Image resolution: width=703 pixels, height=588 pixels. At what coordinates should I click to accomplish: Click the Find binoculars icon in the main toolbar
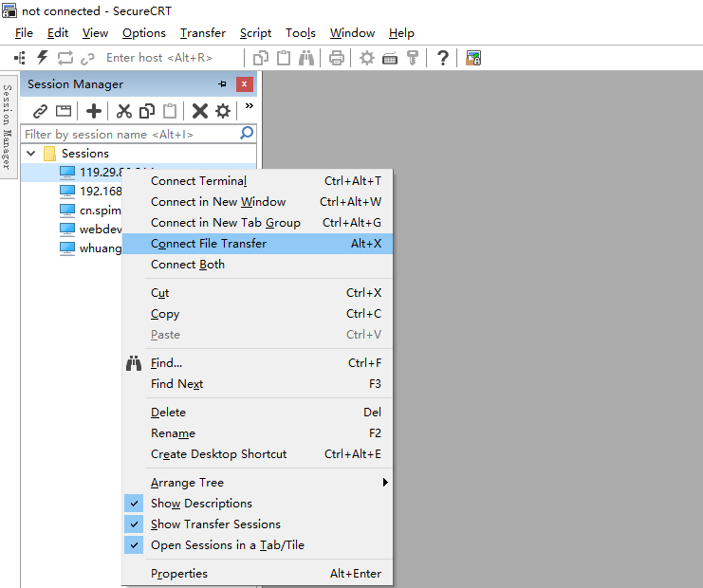(x=306, y=58)
